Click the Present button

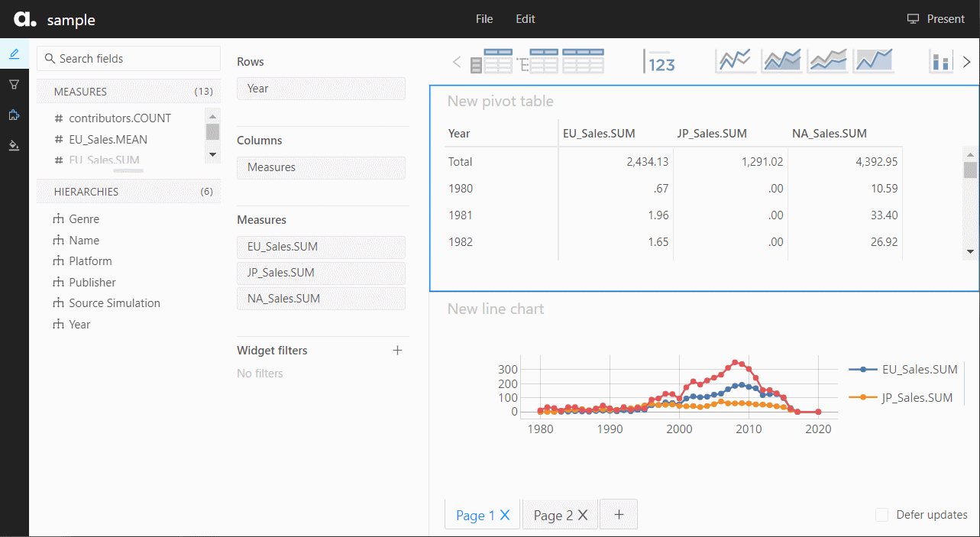(936, 19)
